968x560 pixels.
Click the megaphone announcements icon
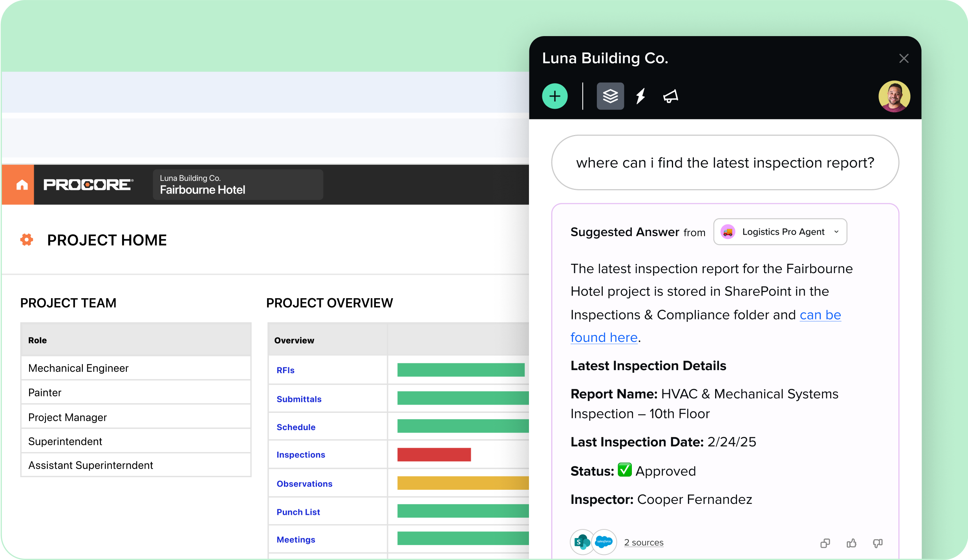tap(670, 96)
